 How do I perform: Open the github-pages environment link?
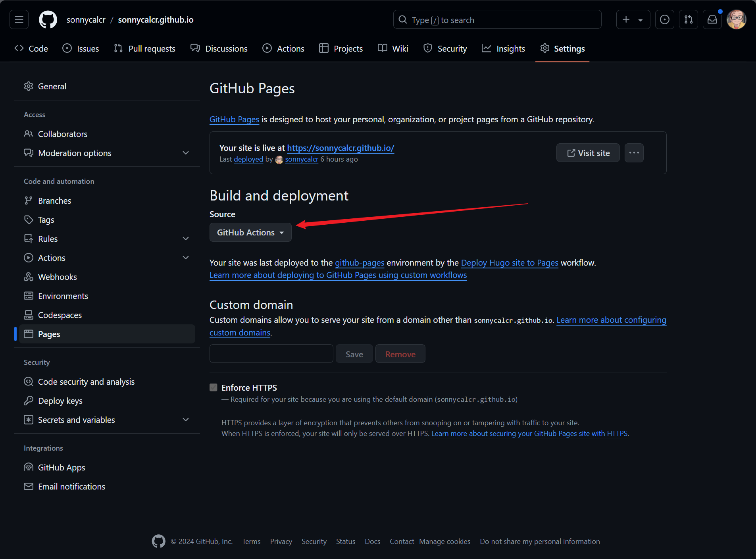tap(360, 263)
